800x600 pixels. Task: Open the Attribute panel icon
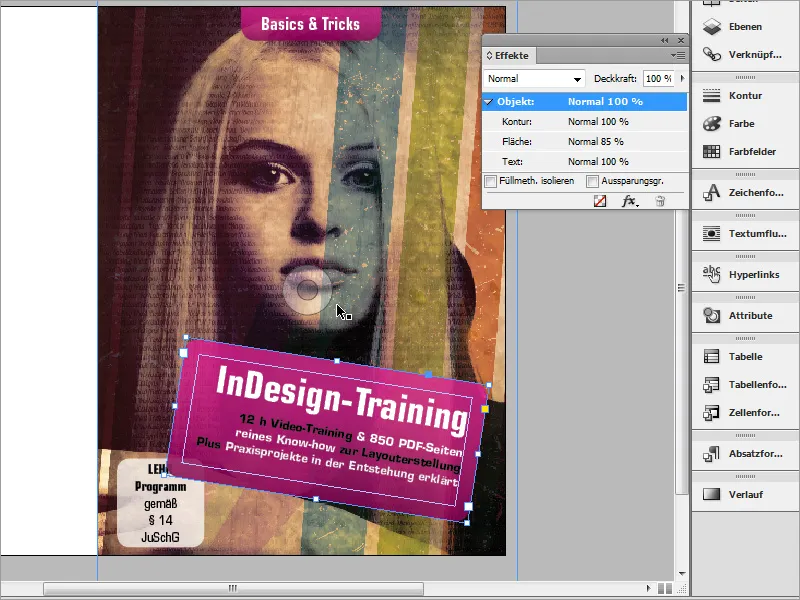pyautogui.click(x=711, y=315)
